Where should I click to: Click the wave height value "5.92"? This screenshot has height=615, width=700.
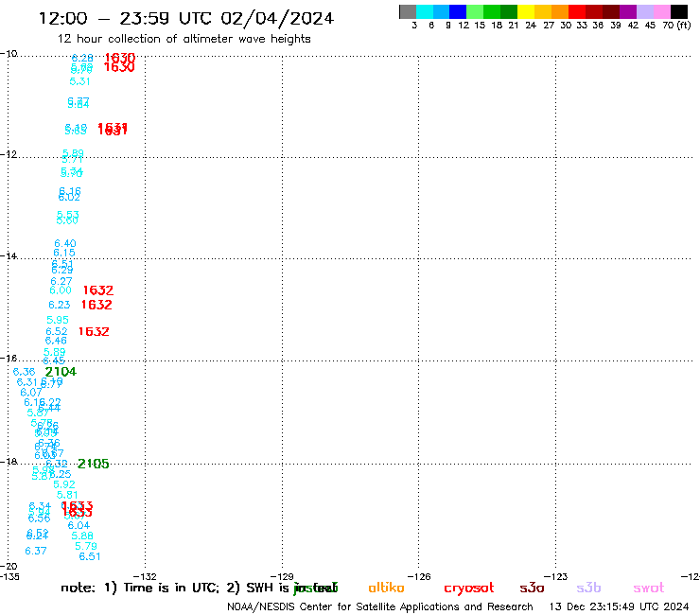coord(64,485)
